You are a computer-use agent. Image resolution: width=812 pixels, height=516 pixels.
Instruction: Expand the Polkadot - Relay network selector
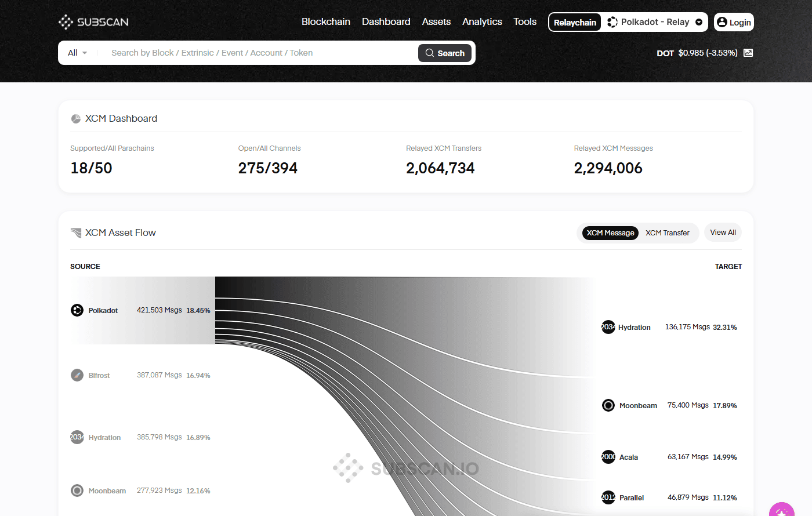point(655,22)
